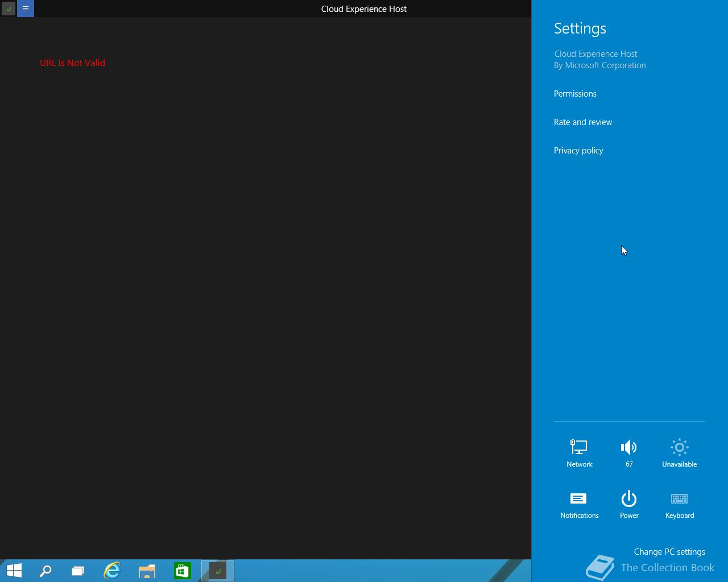Open the Windows Start button

point(14,571)
